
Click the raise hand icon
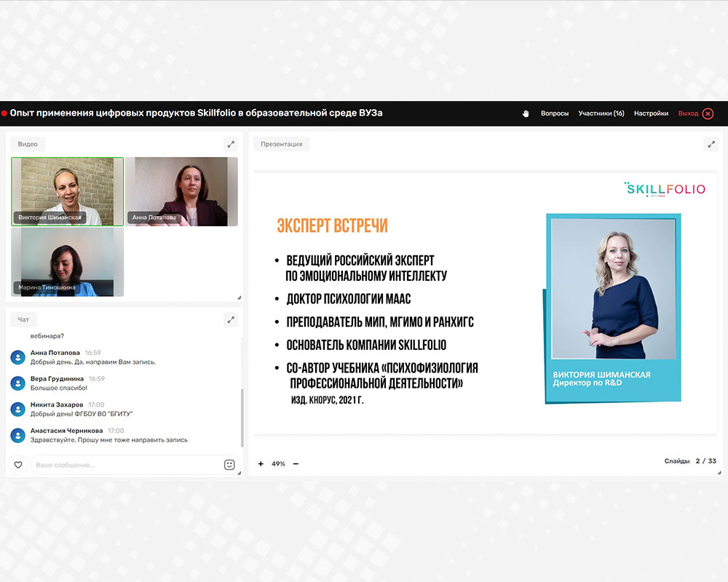click(526, 113)
